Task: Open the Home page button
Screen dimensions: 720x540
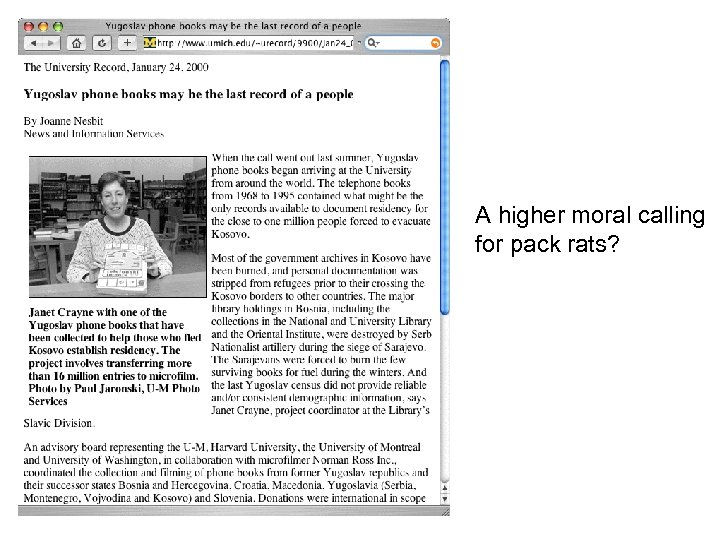Action: 77,43
